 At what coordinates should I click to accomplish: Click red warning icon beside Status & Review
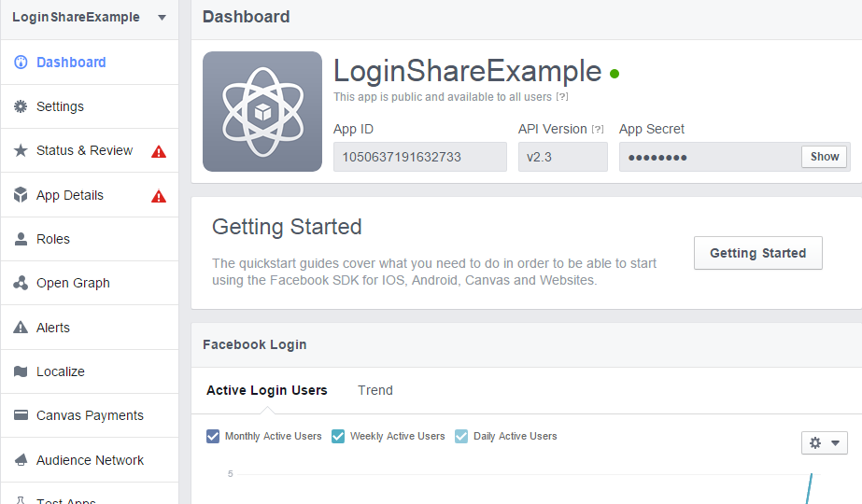click(159, 151)
